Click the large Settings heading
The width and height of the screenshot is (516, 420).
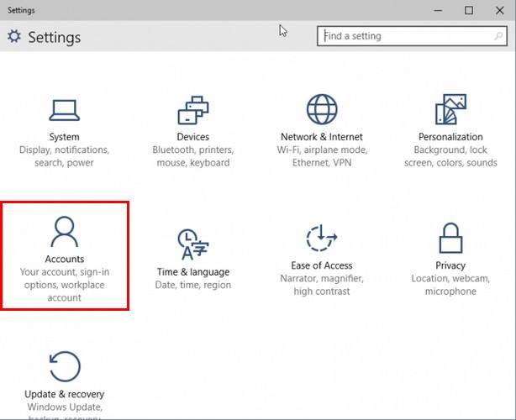click(55, 37)
